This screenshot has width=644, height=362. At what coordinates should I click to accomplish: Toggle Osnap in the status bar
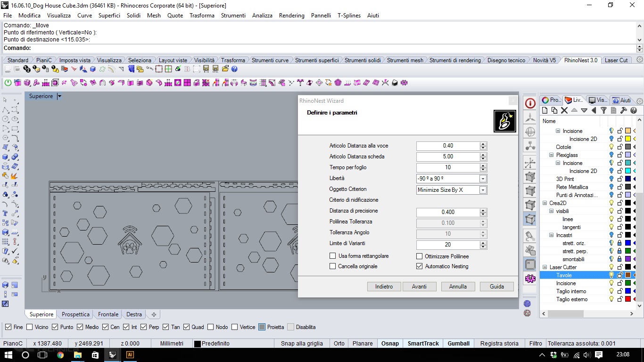(x=390, y=344)
